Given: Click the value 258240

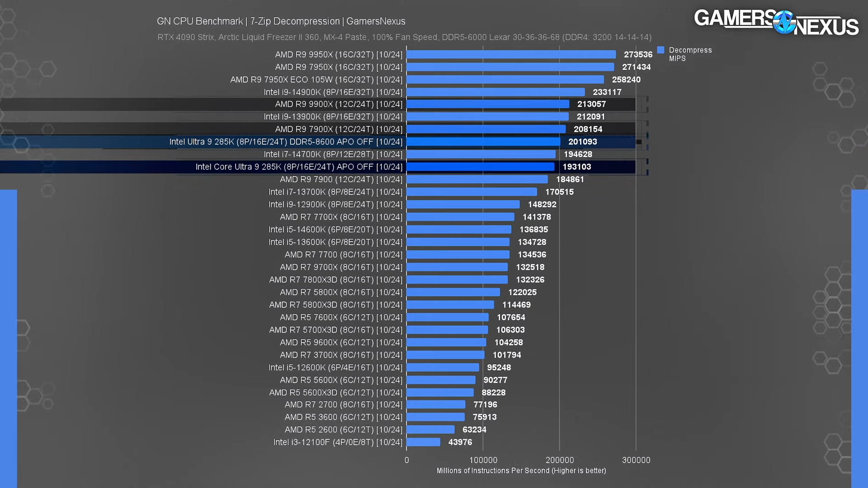Looking at the screenshot, I should click(x=626, y=80).
